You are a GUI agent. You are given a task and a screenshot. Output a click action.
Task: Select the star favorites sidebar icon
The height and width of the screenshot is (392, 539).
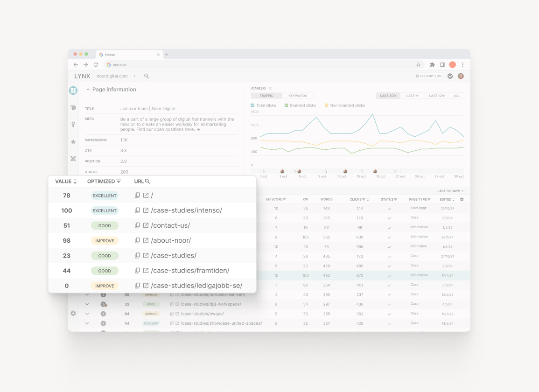click(73, 141)
